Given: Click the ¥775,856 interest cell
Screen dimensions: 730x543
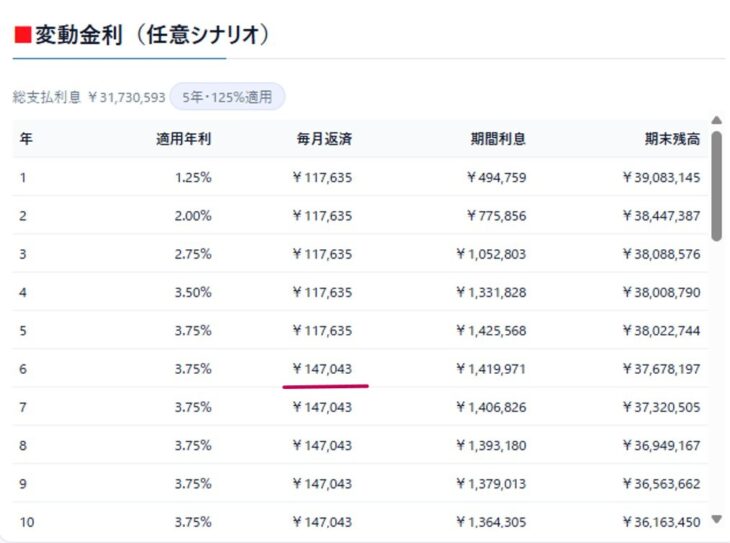Looking at the screenshot, I should (x=497, y=216).
